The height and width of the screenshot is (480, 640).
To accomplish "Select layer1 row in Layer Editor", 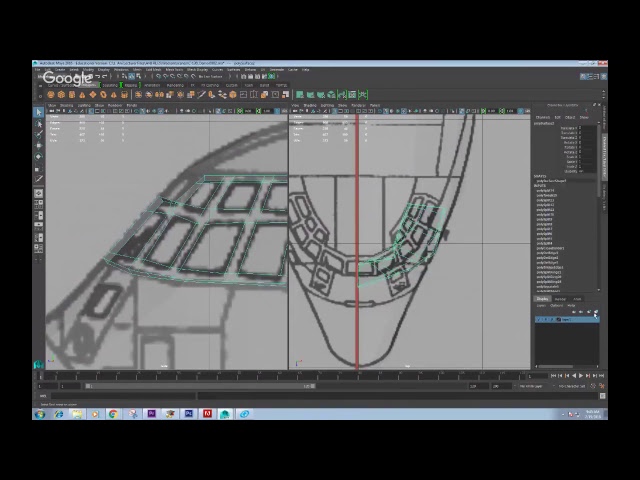I will point(567,320).
